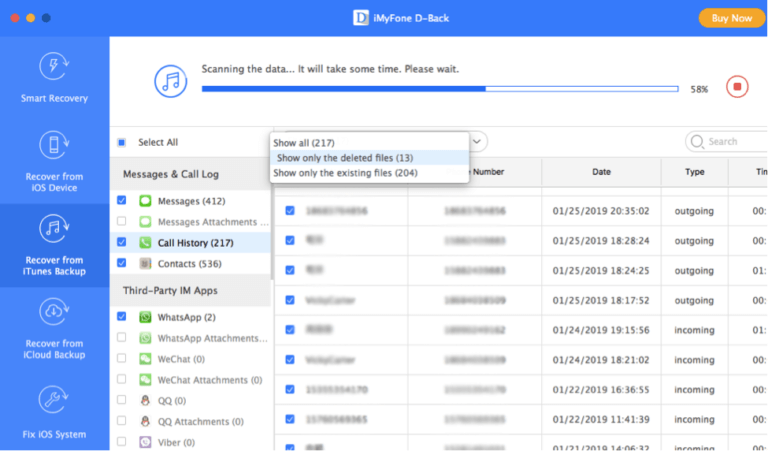Viewport: 768px width, 451px height.
Task: Uncheck the Contacts (536) checkbox
Action: (x=121, y=263)
